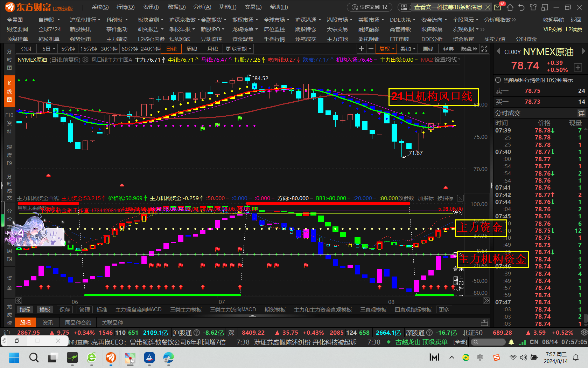588x368 pixels.
Task: Open the 交易(E) menu
Action: pos(253,7)
